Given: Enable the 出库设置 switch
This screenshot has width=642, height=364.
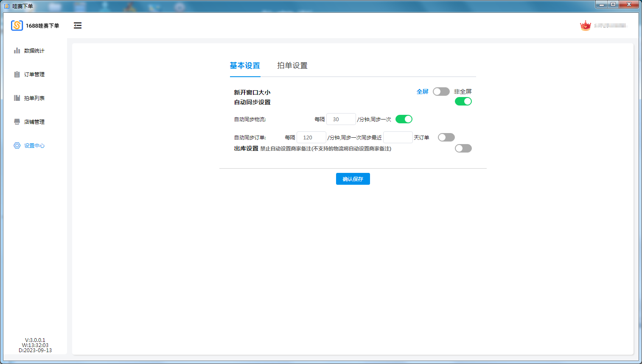Looking at the screenshot, I should [463, 148].
